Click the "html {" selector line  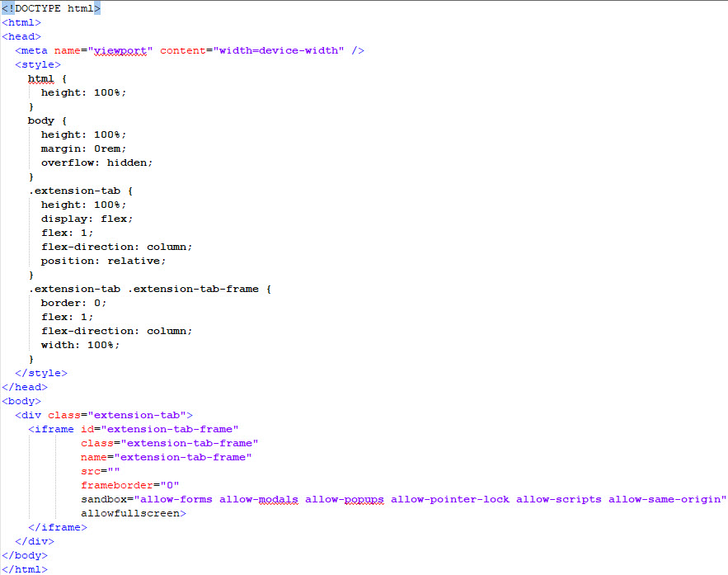tap(47, 78)
